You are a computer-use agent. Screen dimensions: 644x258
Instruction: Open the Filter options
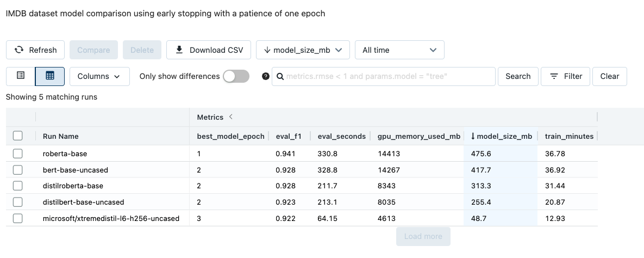(x=566, y=76)
